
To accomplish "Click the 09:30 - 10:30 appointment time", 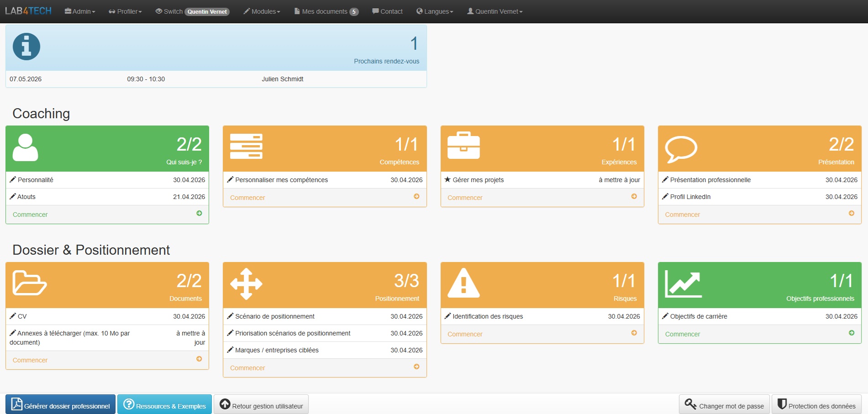I will coord(146,79).
